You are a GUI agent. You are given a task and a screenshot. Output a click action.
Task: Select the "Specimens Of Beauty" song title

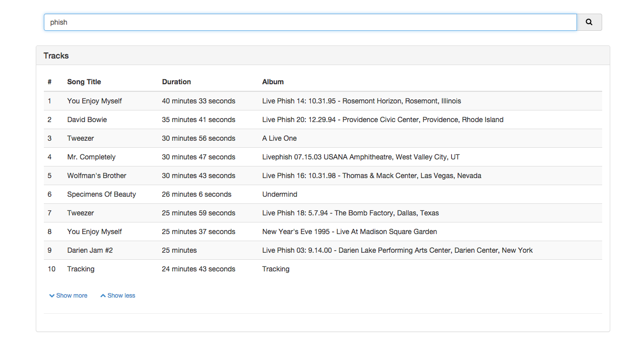(x=102, y=194)
